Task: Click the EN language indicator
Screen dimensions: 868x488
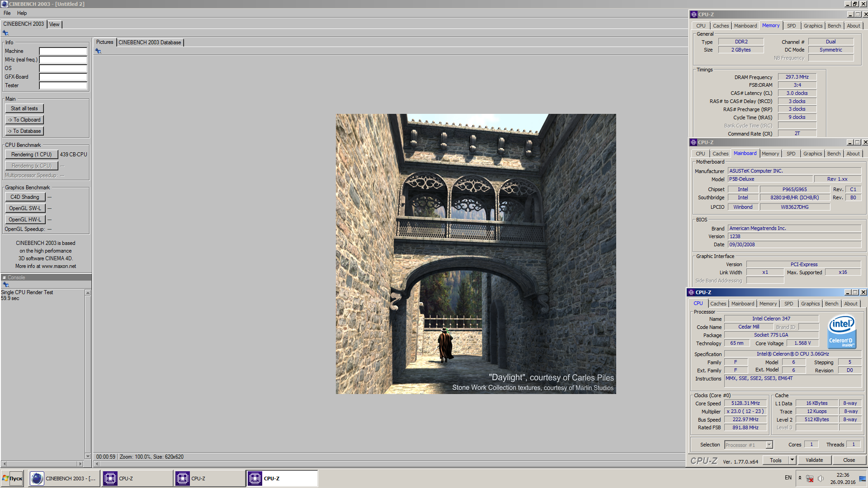Action: tap(788, 478)
